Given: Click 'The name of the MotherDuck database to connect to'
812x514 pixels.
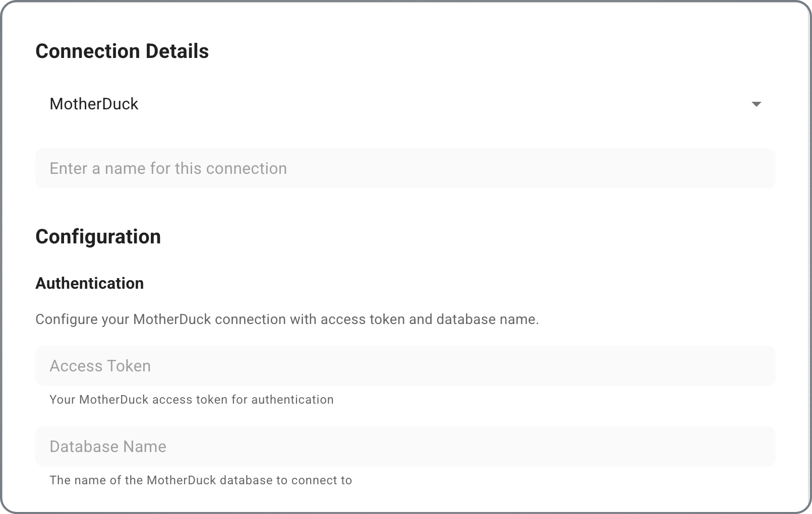Looking at the screenshot, I should 200,480.
